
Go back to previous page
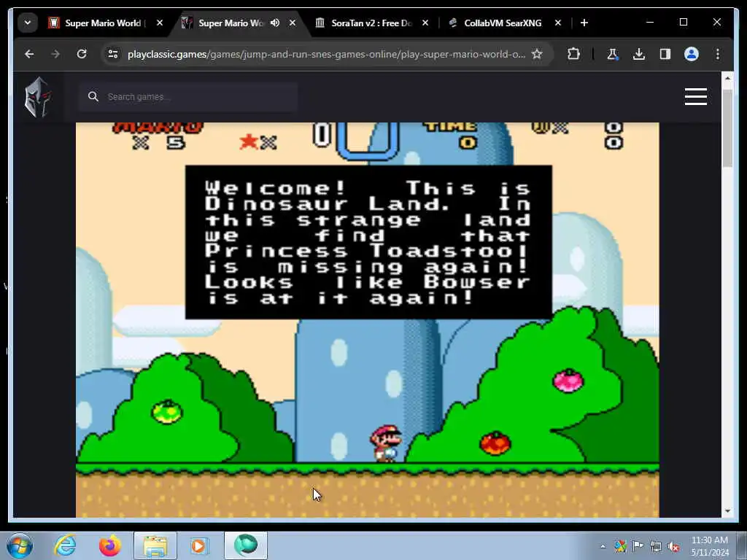coord(29,54)
